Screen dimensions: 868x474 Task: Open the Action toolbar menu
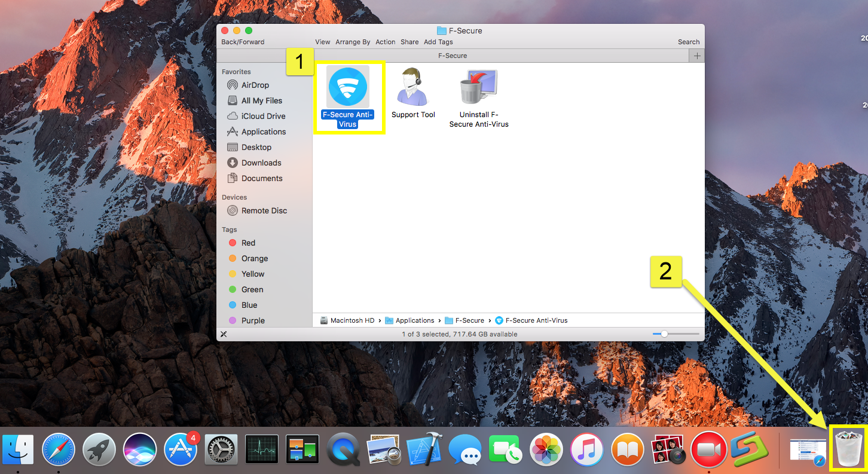coord(386,42)
